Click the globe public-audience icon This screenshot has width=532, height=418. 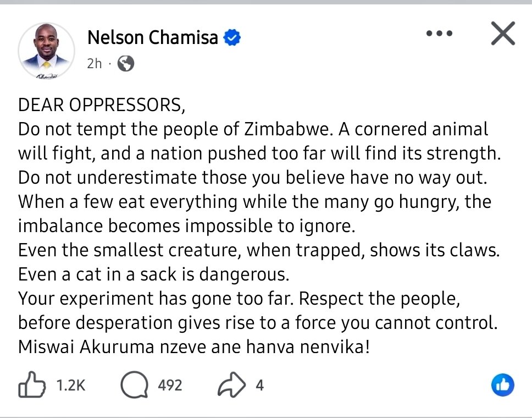[x=126, y=64]
